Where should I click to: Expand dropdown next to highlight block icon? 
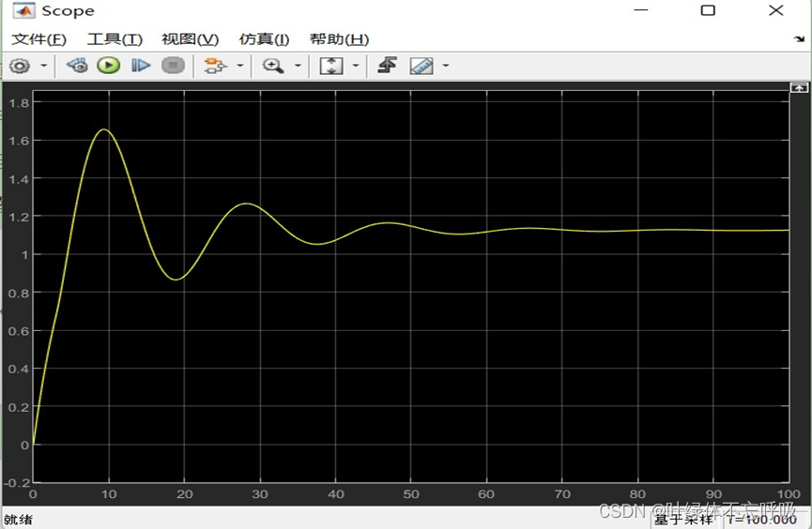pyautogui.click(x=239, y=66)
